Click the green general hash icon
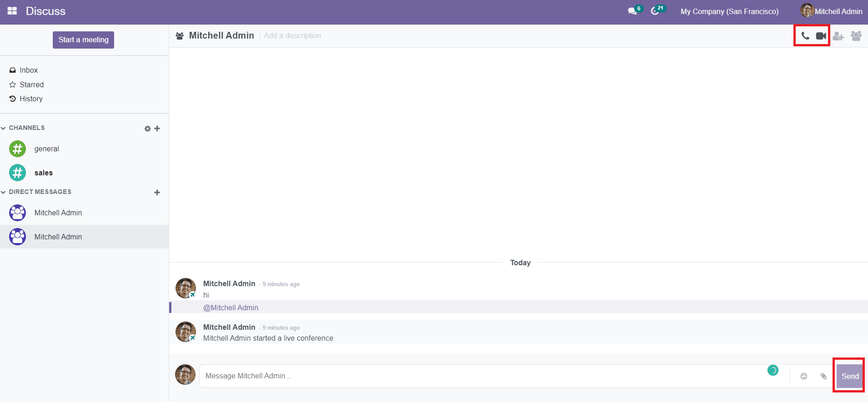The width and height of the screenshot is (868, 402). pyautogui.click(x=17, y=149)
